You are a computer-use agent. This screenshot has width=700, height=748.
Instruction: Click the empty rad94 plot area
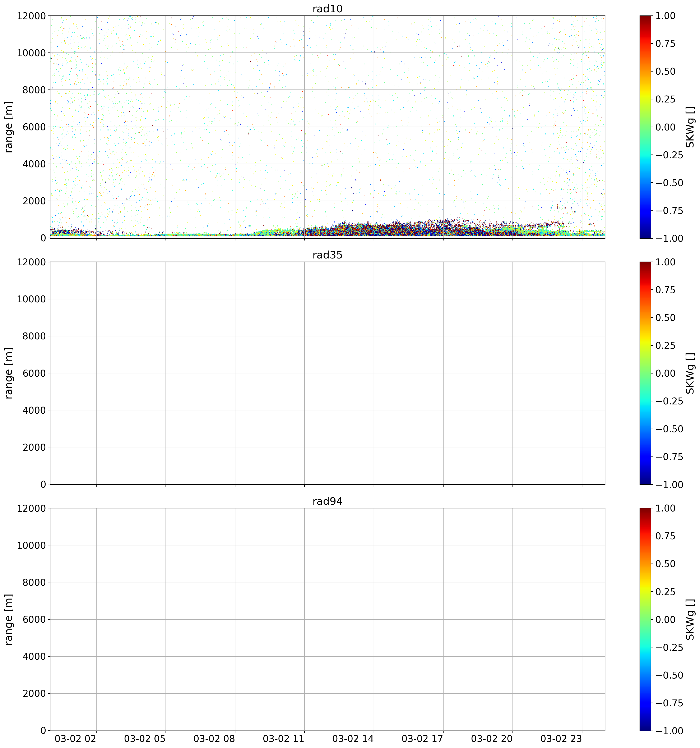pos(327,619)
